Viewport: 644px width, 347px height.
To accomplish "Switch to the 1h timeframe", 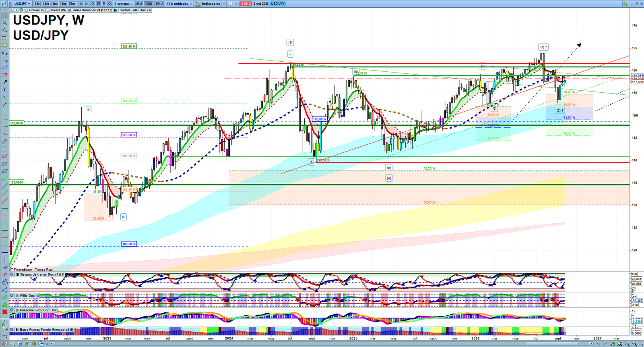I will point(80,4).
